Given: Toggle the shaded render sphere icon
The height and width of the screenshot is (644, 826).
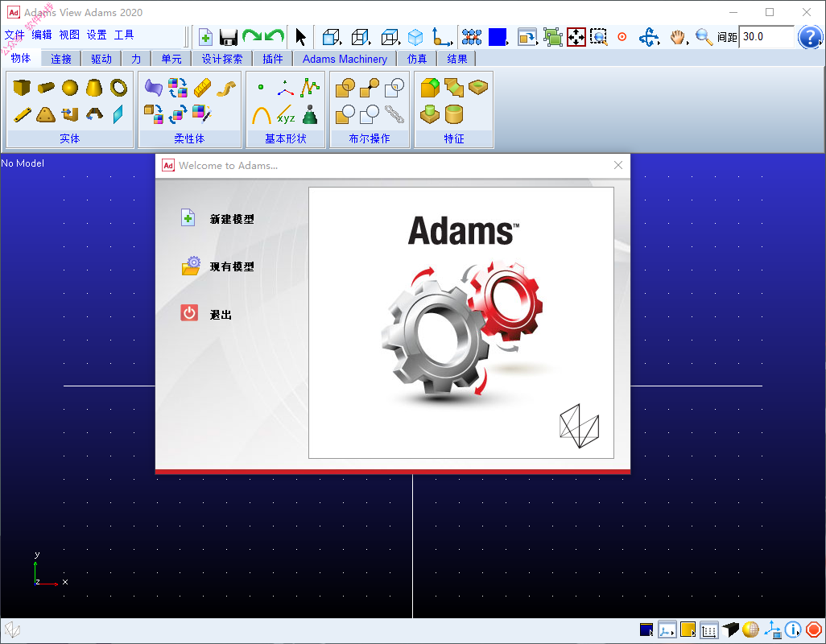Looking at the screenshot, I should (750, 630).
